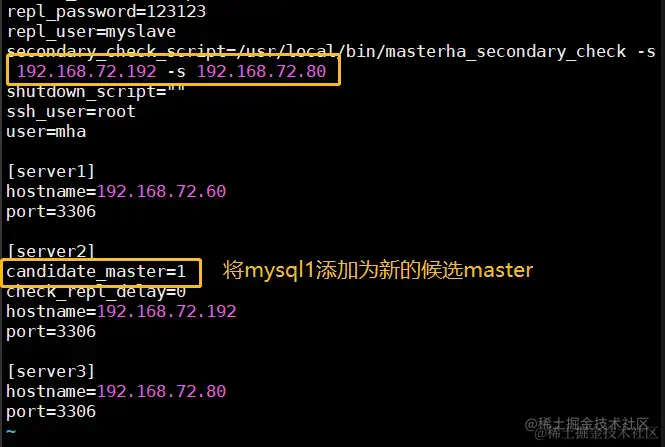665x447 pixels.
Task: Click the [server1] section header
Action: coord(51,171)
